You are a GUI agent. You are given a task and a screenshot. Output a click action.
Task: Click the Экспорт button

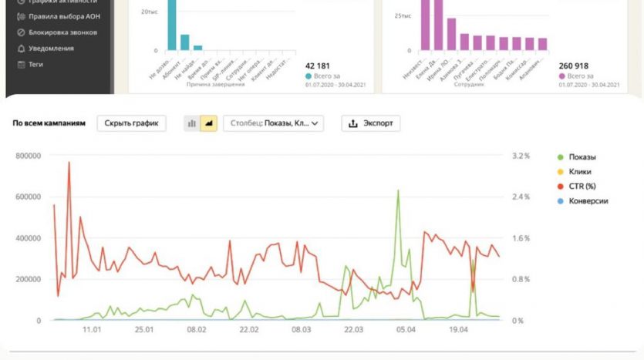point(371,123)
